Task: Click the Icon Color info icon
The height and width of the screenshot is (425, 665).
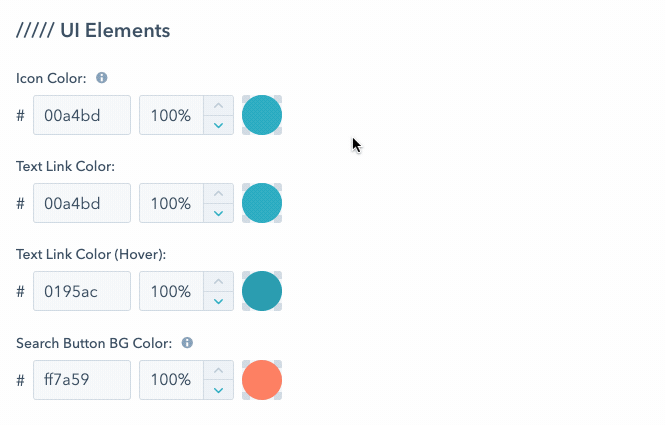Action: pos(102,78)
